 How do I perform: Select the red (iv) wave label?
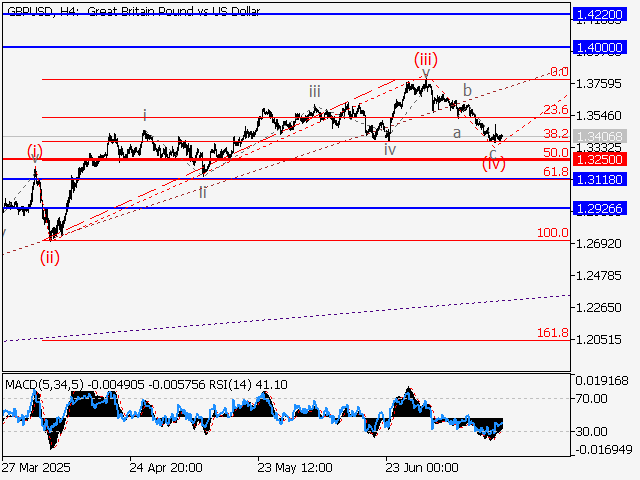click(x=494, y=164)
